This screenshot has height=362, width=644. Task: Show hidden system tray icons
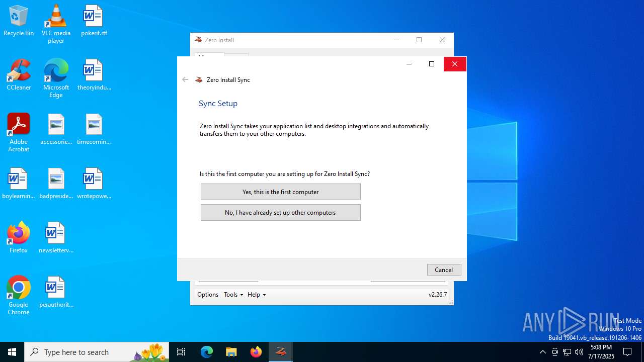click(542, 352)
